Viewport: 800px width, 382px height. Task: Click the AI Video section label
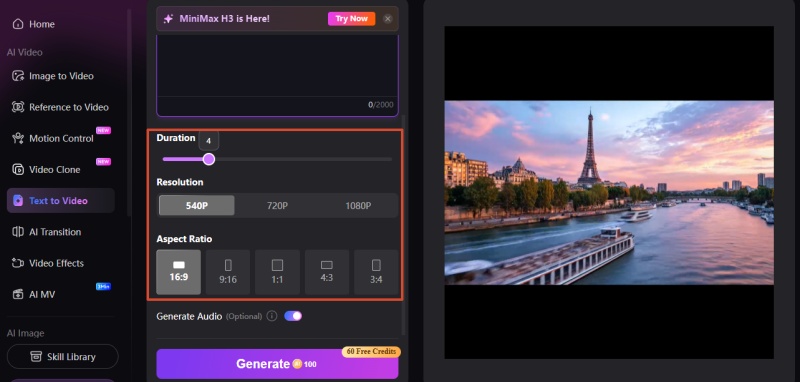(24, 52)
